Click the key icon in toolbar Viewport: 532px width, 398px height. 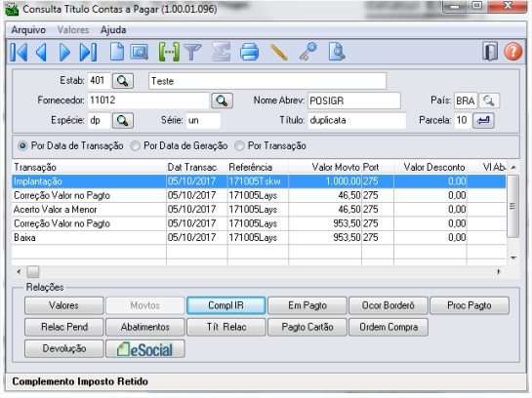[x=307, y=53]
